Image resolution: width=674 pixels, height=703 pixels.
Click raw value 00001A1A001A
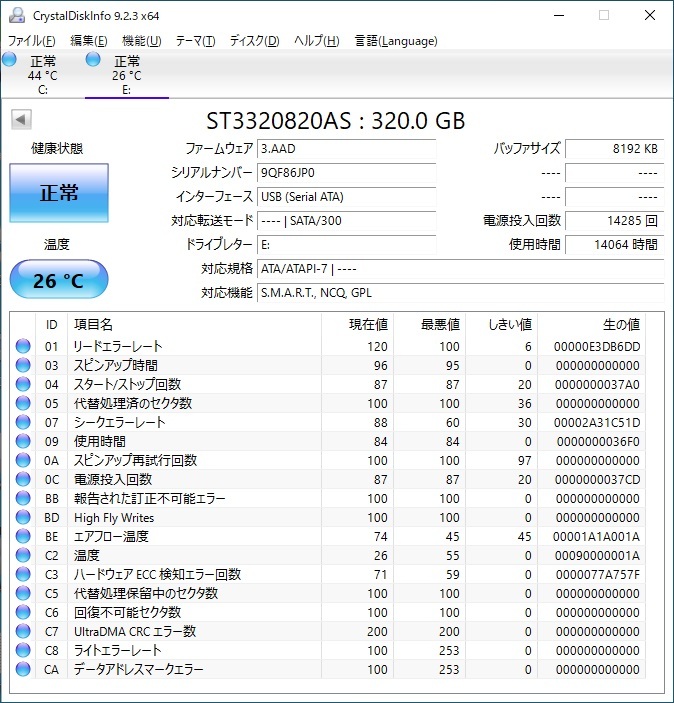pos(597,537)
